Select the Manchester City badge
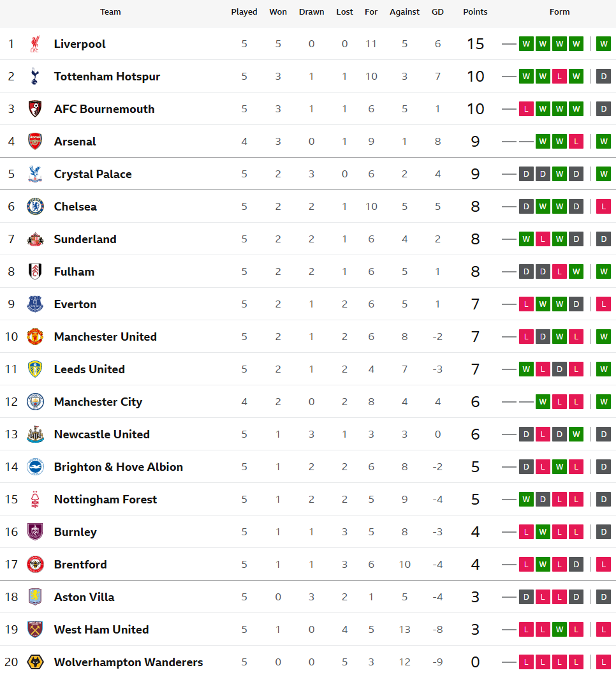The width and height of the screenshot is (616, 675). [35, 402]
